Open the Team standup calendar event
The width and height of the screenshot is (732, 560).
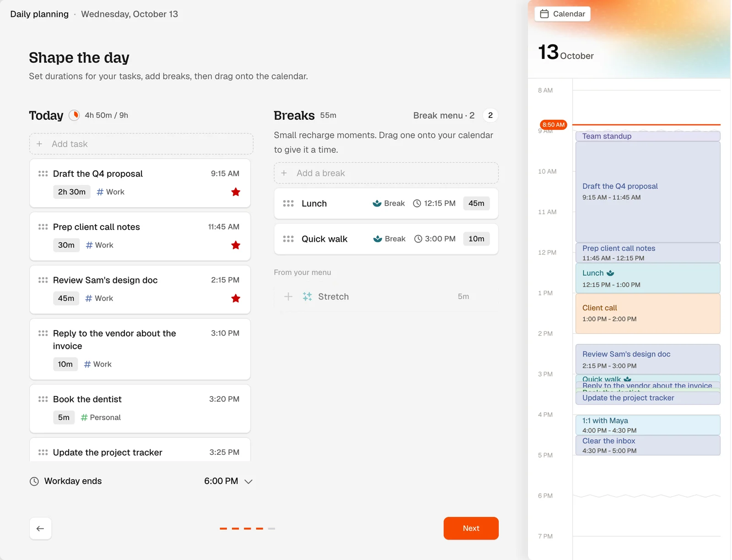click(x=648, y=136)
